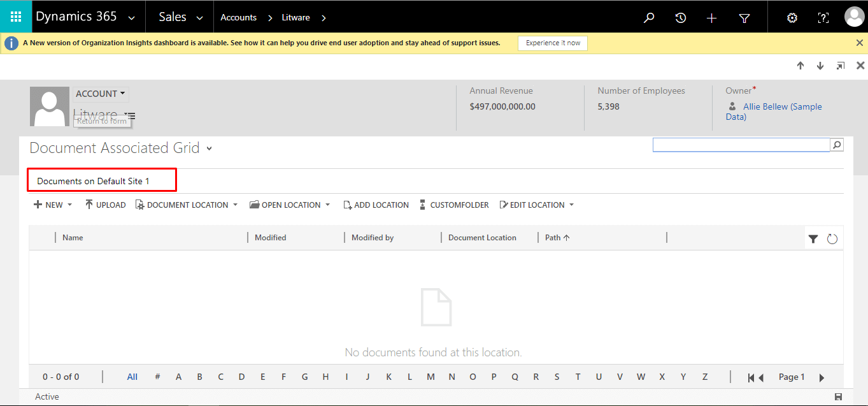Click the Number of Employees value 5,398

click(x=609, y=106)
